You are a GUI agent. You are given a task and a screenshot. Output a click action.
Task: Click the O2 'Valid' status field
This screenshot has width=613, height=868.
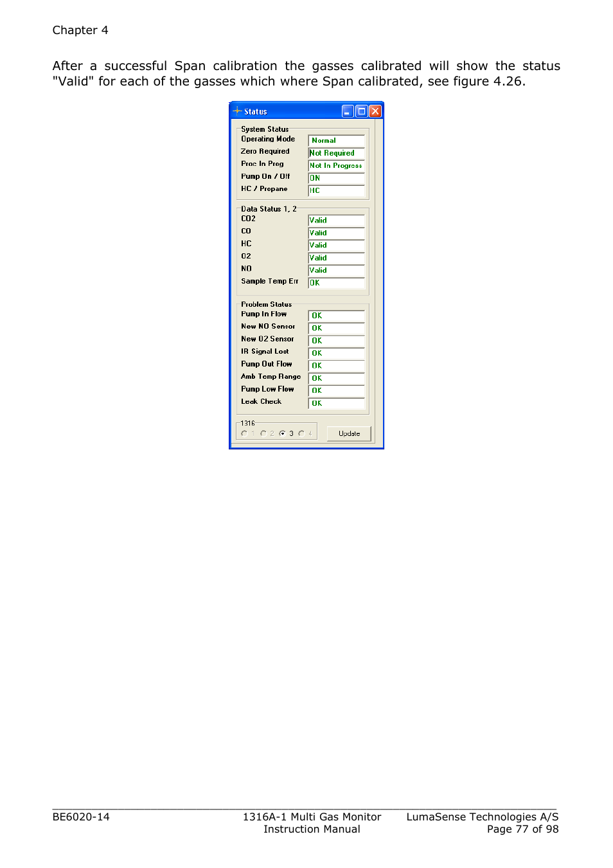coord(337,258)
